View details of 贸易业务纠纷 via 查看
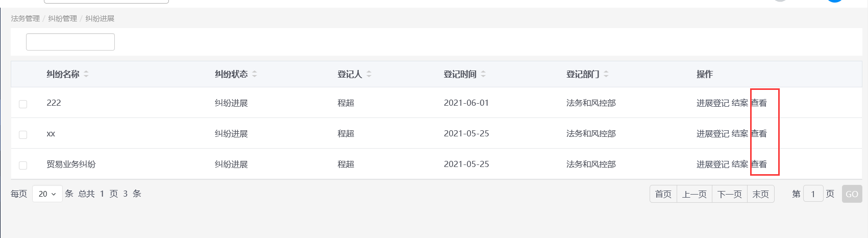 click(759, 164)
